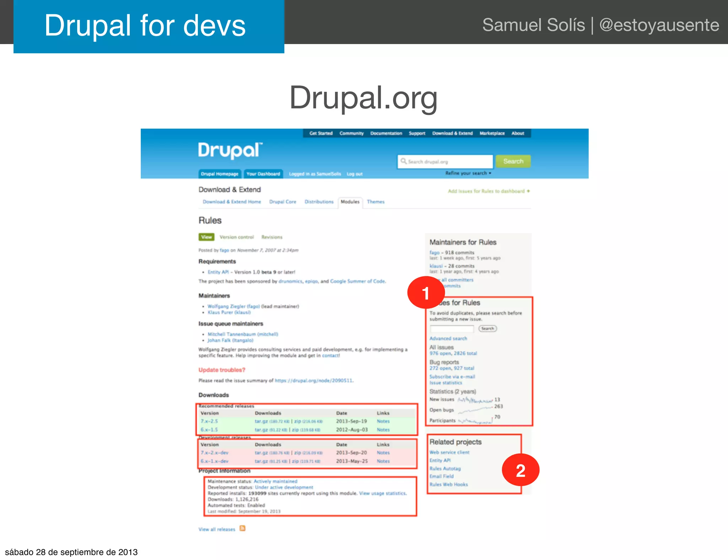Open Klaus Purer (klausi) maintainer link
The height and width of the screenshot is (560, 728).
click(229, 312)
